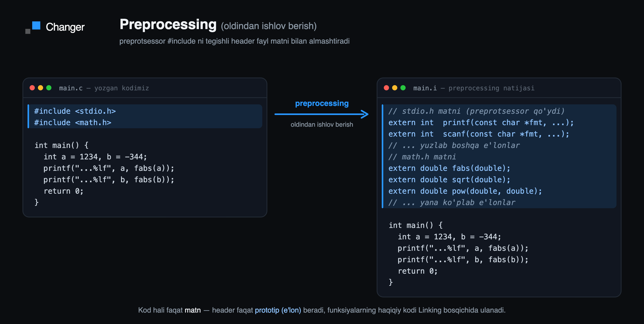Click the 'extern int printf' declaration
The image size is (644, 324).
click(481, 123)
